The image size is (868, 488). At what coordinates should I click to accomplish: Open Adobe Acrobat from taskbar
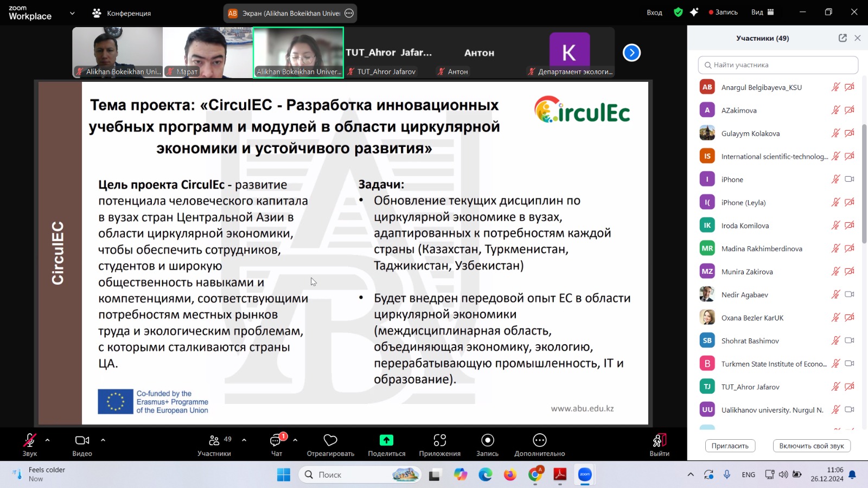pos(560,475)
